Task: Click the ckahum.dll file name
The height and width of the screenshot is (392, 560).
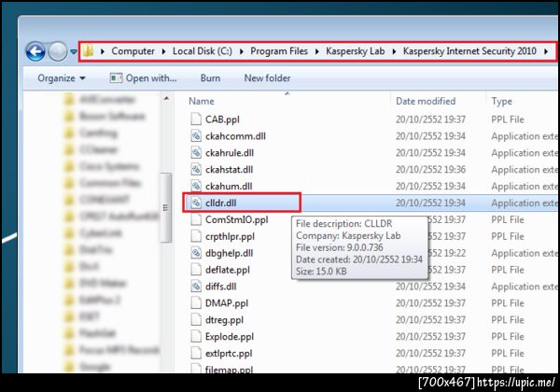Action: [229, 187]
